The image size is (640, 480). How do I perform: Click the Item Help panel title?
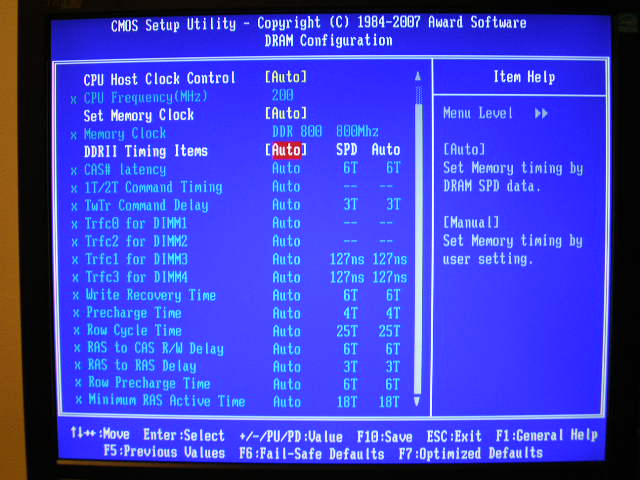click(524, 77)
